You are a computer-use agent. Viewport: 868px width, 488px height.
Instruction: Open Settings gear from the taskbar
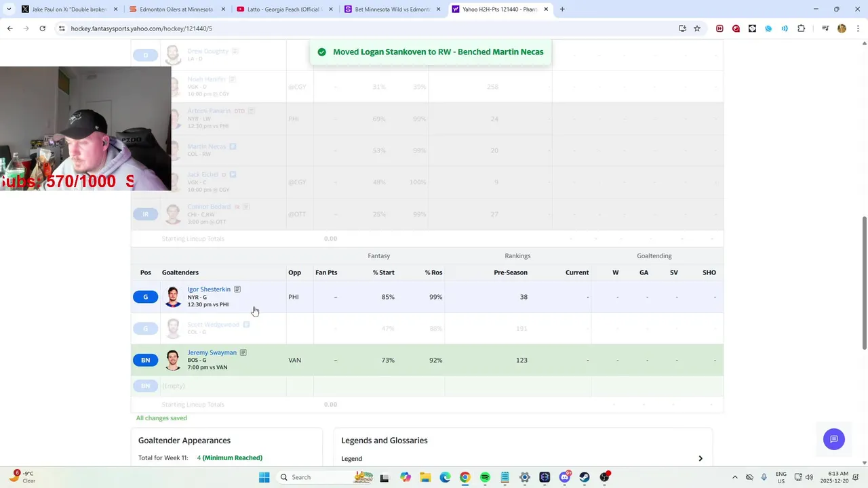click(524, 477)
